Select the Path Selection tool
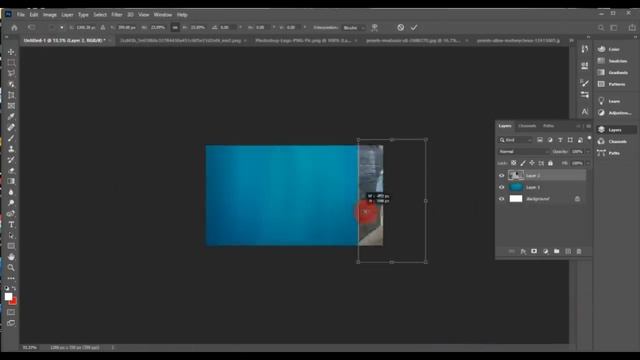Image resolution: width=640 pixels, height=360 pixels. click(x=11, y=236)
